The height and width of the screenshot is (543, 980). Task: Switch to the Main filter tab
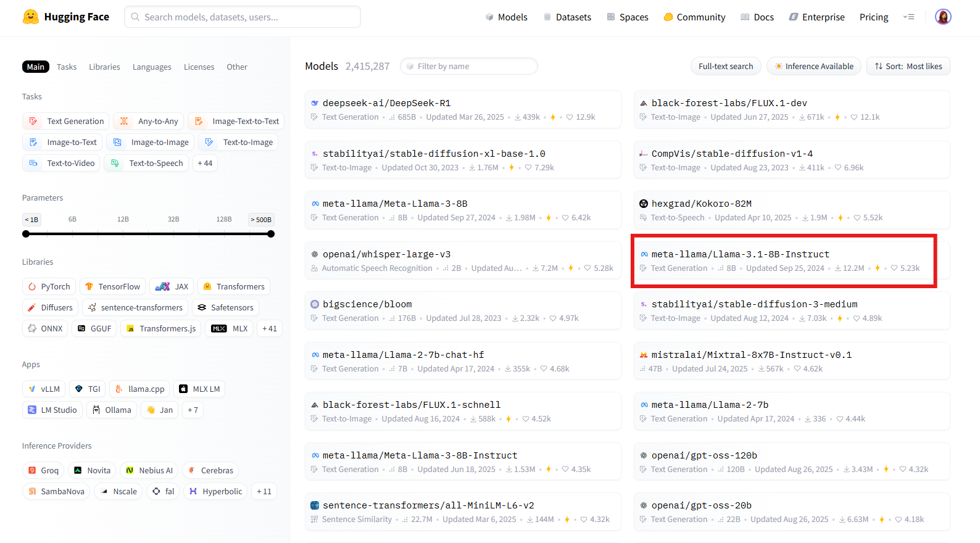click(36, 67)
